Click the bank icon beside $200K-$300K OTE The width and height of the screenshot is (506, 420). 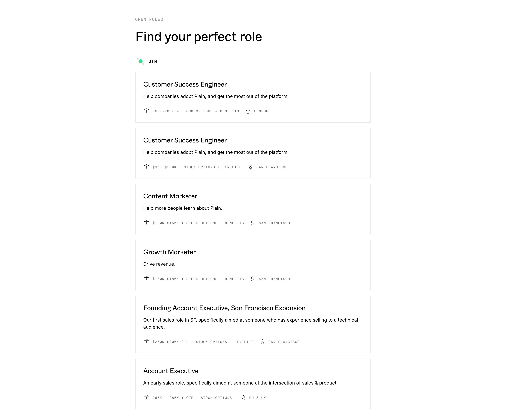[x=147, y=342]
